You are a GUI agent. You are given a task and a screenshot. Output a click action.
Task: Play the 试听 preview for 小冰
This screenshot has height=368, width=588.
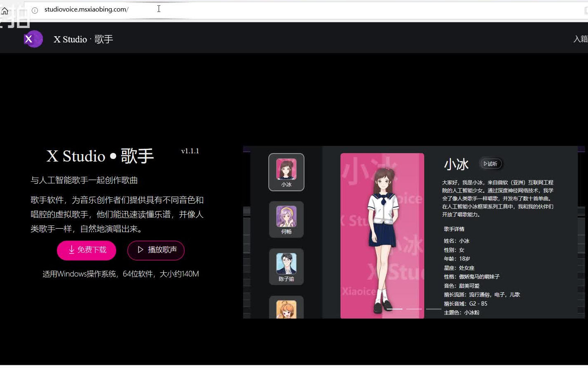(x=490, y=164)
